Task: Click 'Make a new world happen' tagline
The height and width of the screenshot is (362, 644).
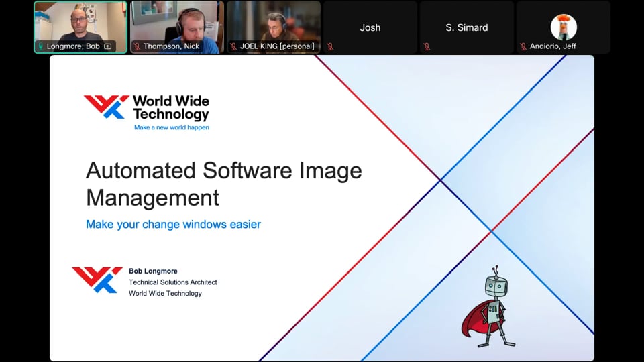Action: [172, 127]
